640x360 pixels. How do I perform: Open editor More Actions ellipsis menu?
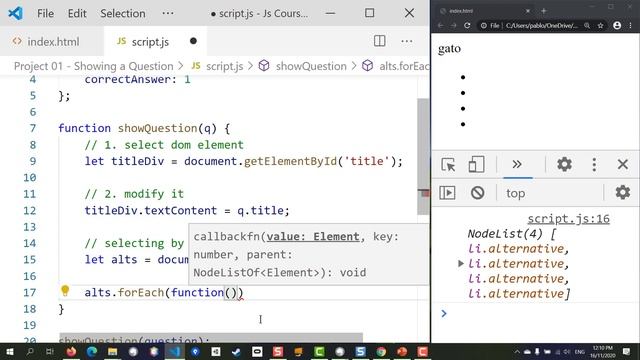[407, 41]
